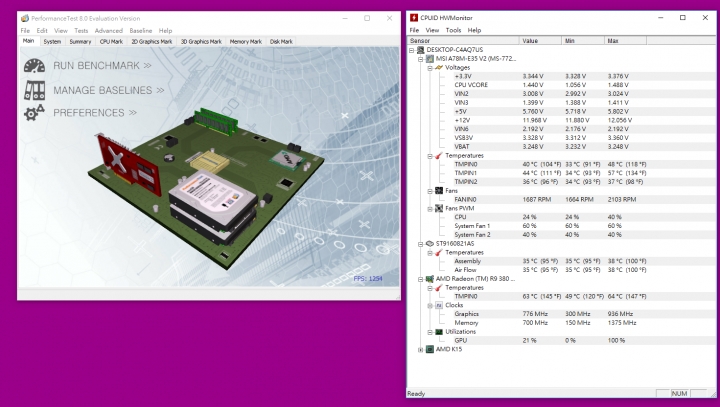Image resolution: width=720 pixels, height=407 pixels.
Task: Click the PerformanceTest title bar app icon
Action: (x=24, y=18)
